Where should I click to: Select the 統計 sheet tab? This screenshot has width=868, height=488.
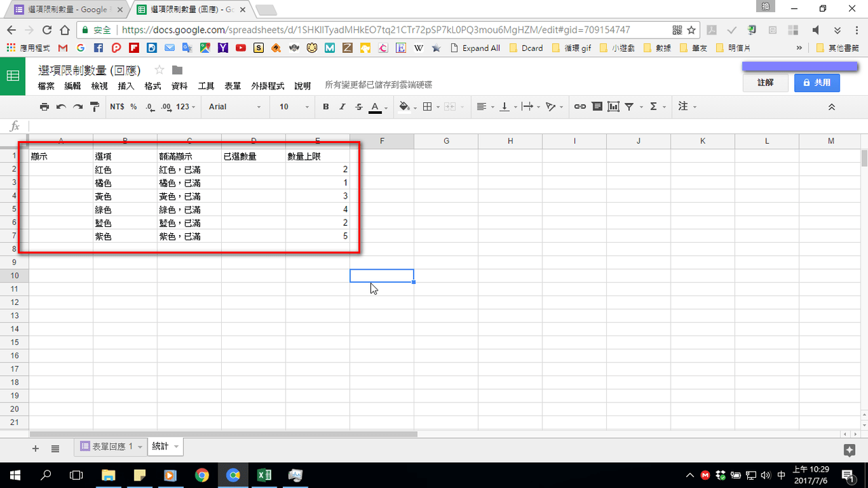[165, 447]
